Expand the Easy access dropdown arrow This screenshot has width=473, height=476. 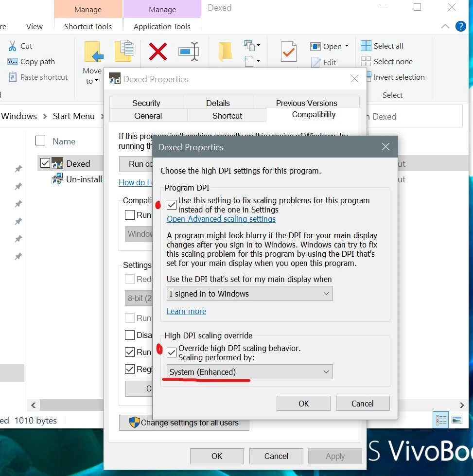[x=258, y=61]
